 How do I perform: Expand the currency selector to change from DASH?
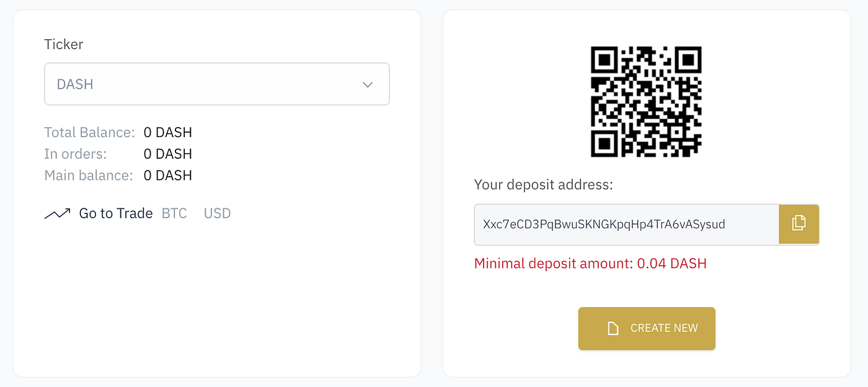point(217,84)
